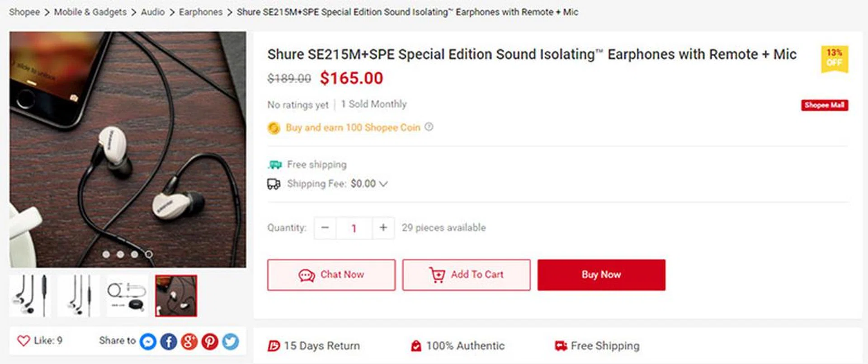
Task: Start a chat with Chat Now
Action: [331, 275]
